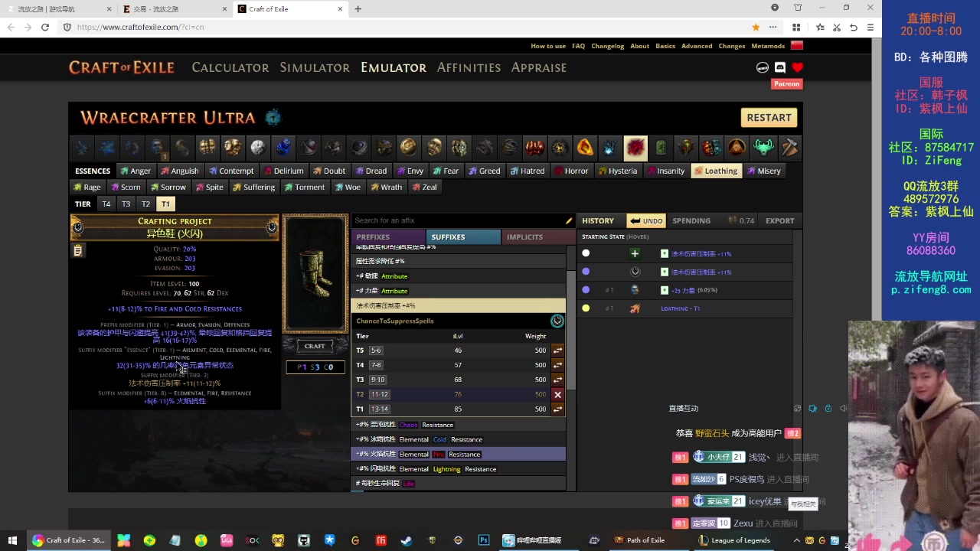Select the Hatred essence
The height and width of the screenshot is (551, 980).
(528, 171)
